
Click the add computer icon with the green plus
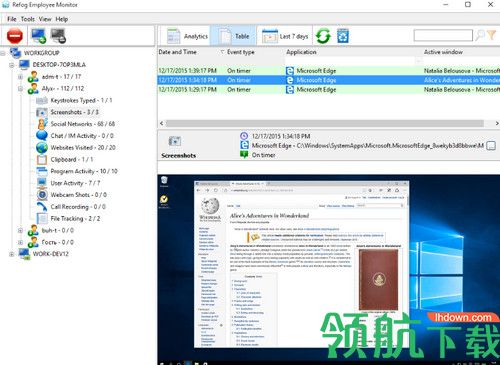38,36
